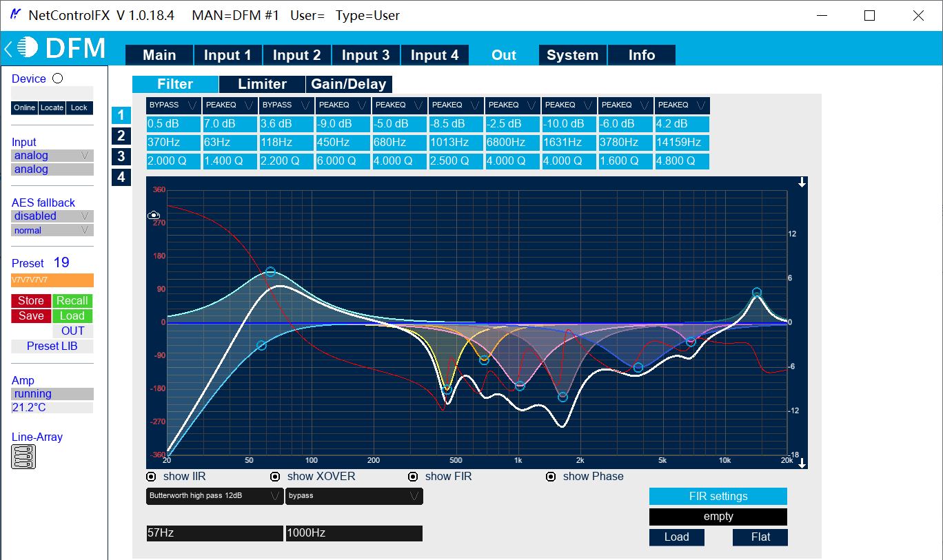Click the orange preset name bar
This screenshot has width=943, height=560.
coord(52,280)
